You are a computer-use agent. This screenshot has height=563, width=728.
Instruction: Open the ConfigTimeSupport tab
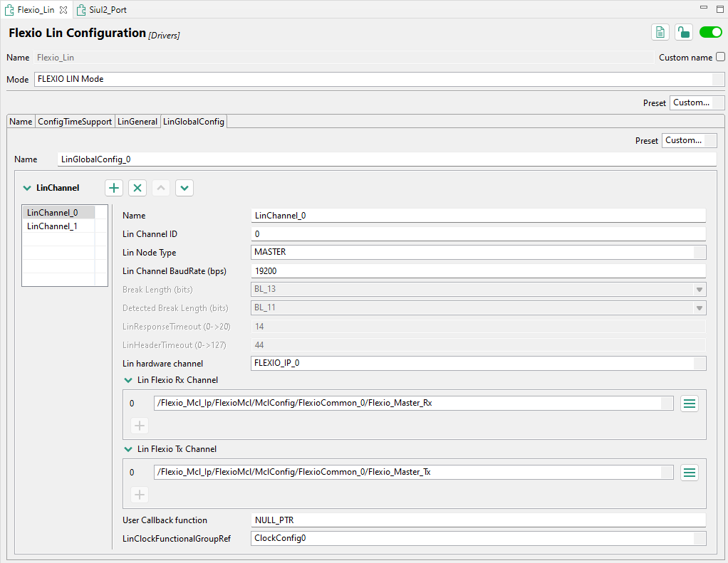74,121
